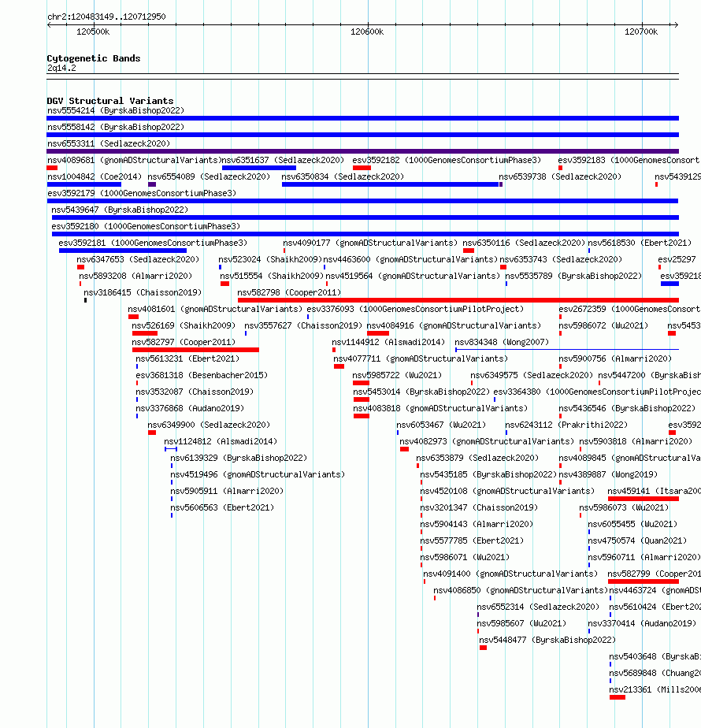
Task: Open nsv4084916 (gnomADStructuralVariants) label
Action: (454, 326)
